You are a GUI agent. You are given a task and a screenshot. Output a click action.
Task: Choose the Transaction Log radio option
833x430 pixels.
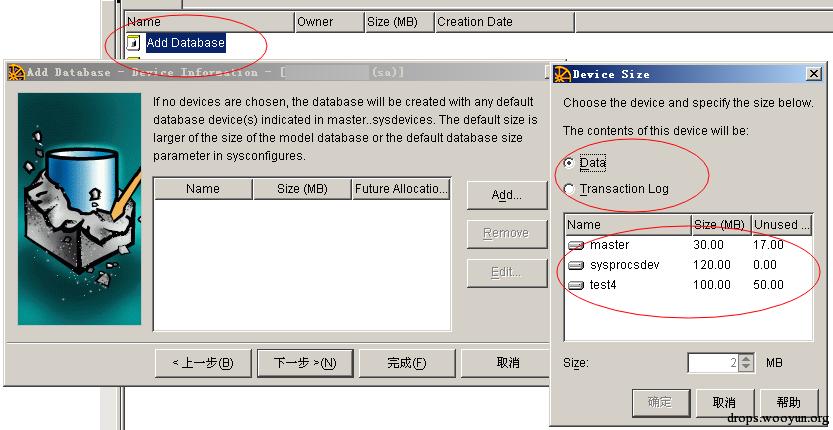click(x=570, y=189)
